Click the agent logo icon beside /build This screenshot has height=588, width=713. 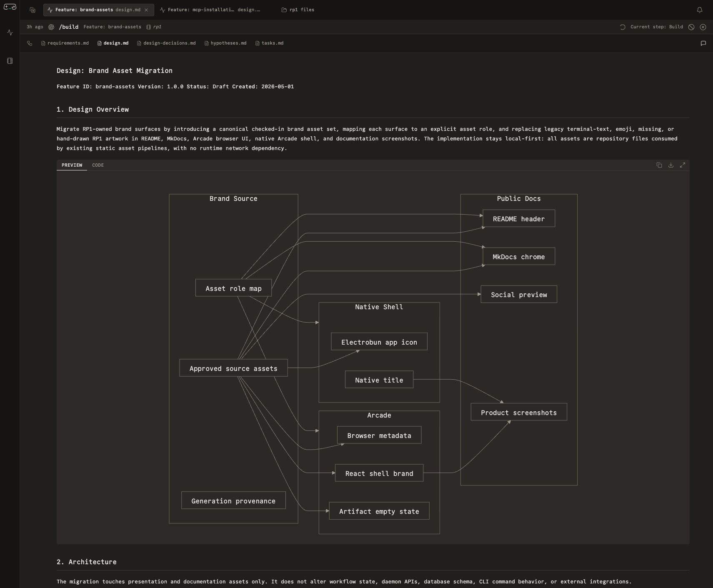tap(51, 27)
